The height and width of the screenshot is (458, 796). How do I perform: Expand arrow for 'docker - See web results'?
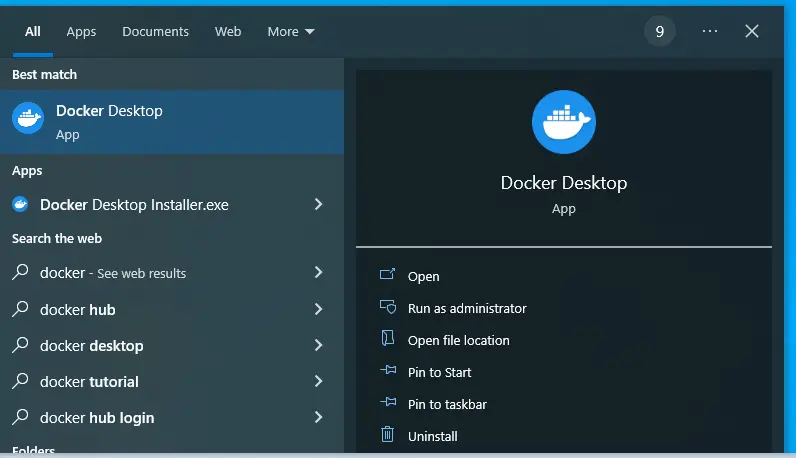[x=318, y=272]
